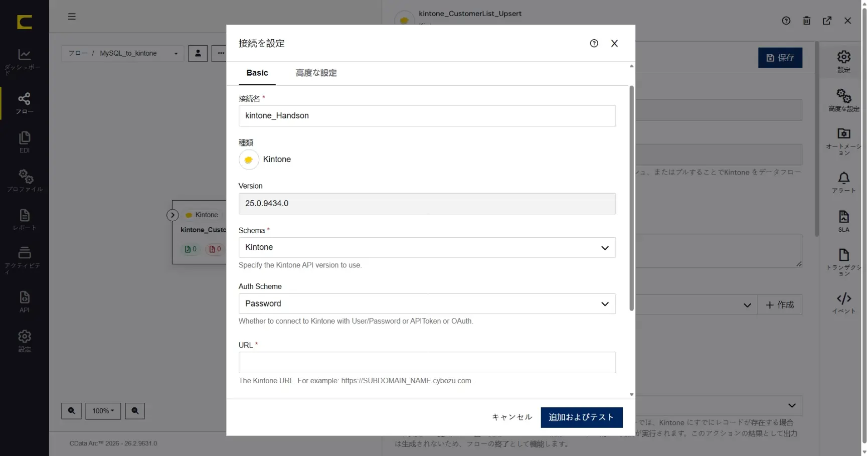Screen dimensions: 868x456
Task: Delete the connector with trash icon
Action: click(x=807, y=21)
